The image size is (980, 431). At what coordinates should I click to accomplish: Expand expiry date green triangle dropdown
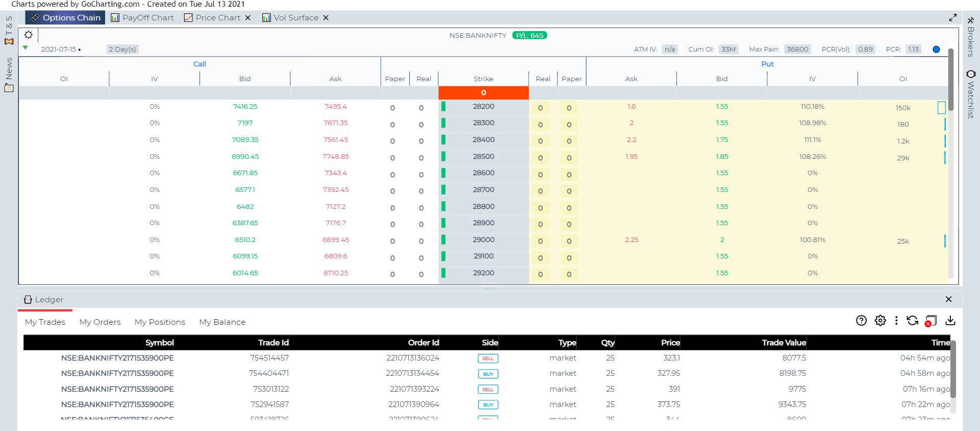click(26, 48)
